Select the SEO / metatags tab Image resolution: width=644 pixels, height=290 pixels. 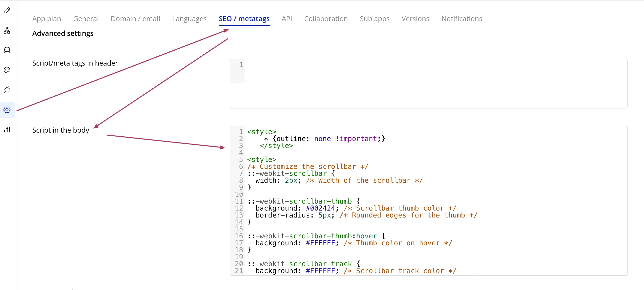click(244, 19)
